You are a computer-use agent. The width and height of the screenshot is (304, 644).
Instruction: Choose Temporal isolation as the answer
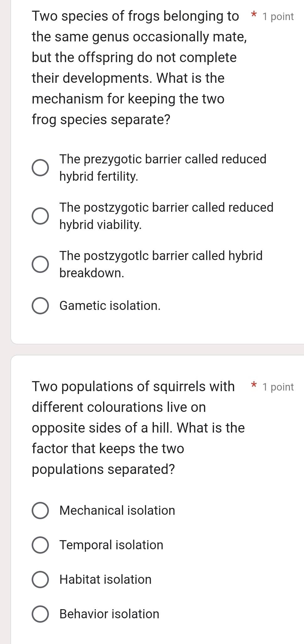pyautogui.click(x=40, y=545)
